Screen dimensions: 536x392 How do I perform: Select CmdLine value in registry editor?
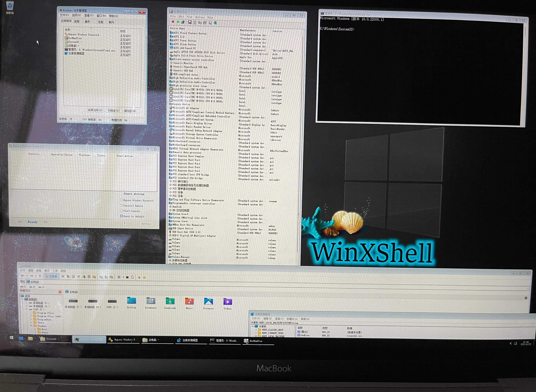point(303,335)
